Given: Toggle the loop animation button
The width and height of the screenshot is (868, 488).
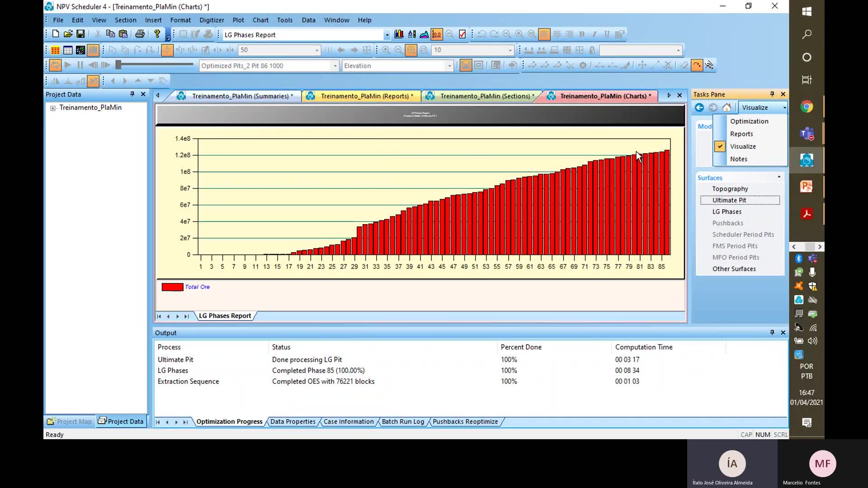Looking at the screenshot, I should click(55, 65).
